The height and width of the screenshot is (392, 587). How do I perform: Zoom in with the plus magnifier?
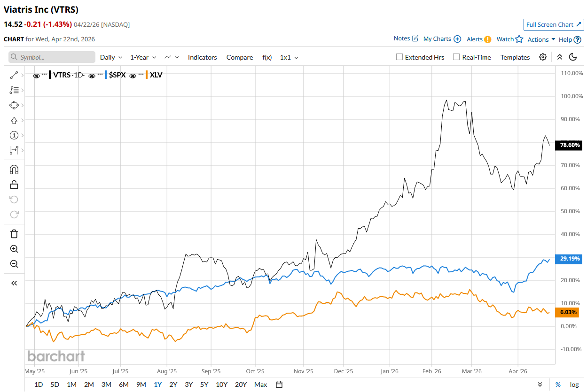(14, 249)
